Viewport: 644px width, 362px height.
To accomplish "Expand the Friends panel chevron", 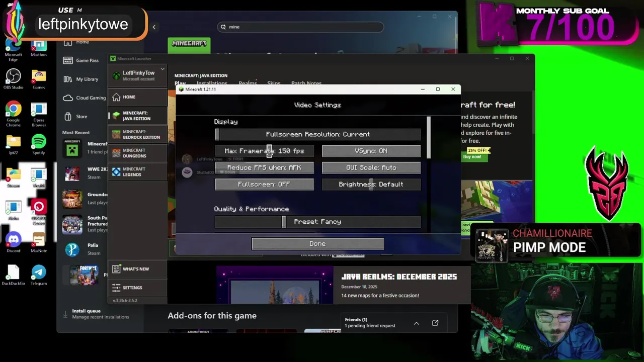I will (x=416, y=323).
